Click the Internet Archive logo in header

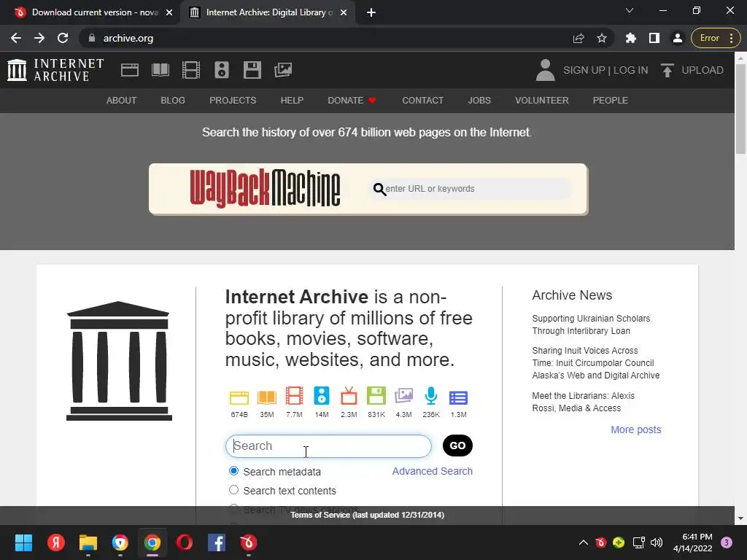tap(55, 70)
